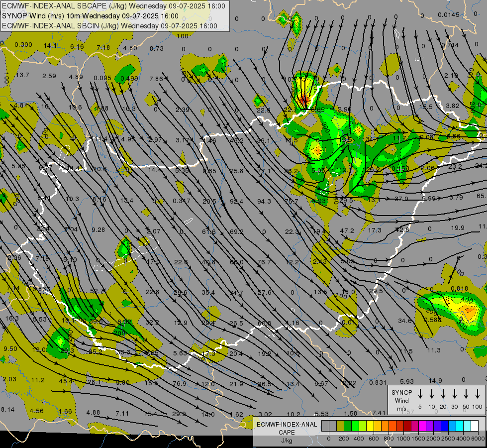Image resolution: width=487 pixels, height=448 pixels.
Task: Pick the olive swatch in CAPE legend
Action: [340, 426]
